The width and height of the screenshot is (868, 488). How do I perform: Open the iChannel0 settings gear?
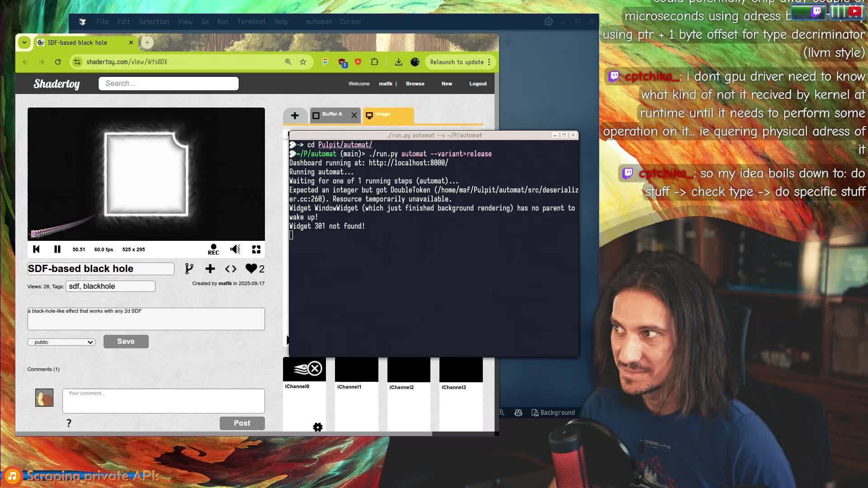point(318,427)
